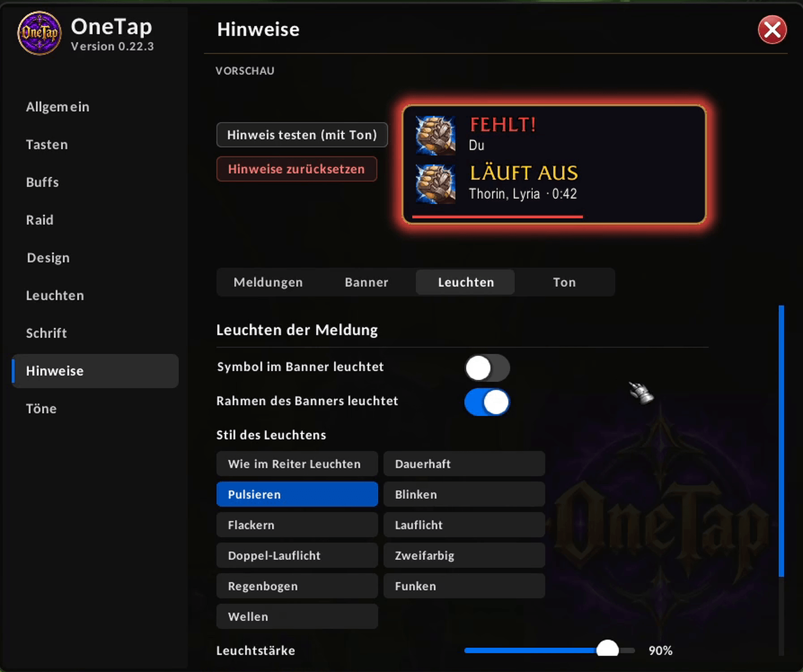Choose Funken style
The image size is (803, 672).
click(x=464, y=586)
